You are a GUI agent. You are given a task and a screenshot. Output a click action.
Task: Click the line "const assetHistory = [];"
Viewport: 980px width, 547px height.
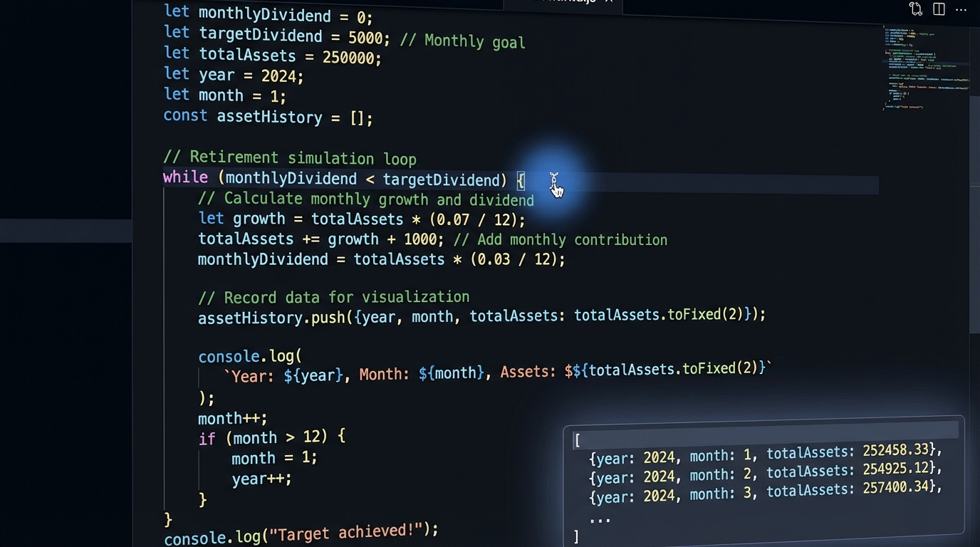click(268, 116)
